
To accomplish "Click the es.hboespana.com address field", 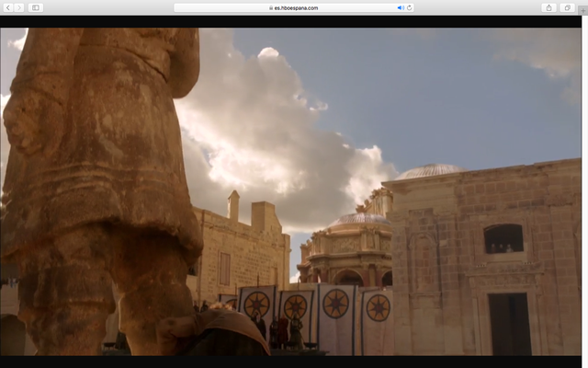I will point(294,8).
